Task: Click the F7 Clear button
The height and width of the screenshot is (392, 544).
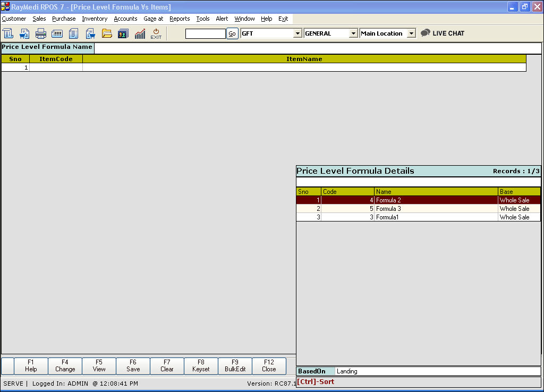Action: (x=167, y=366)
